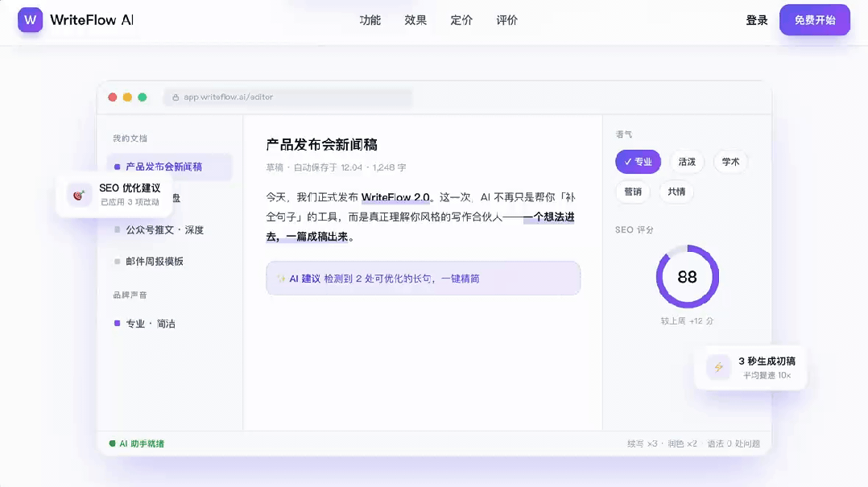Viewport: 868px width, 487px height.
Task: Click the SEO 优化建议 card title
Action: tap(130, 188)
